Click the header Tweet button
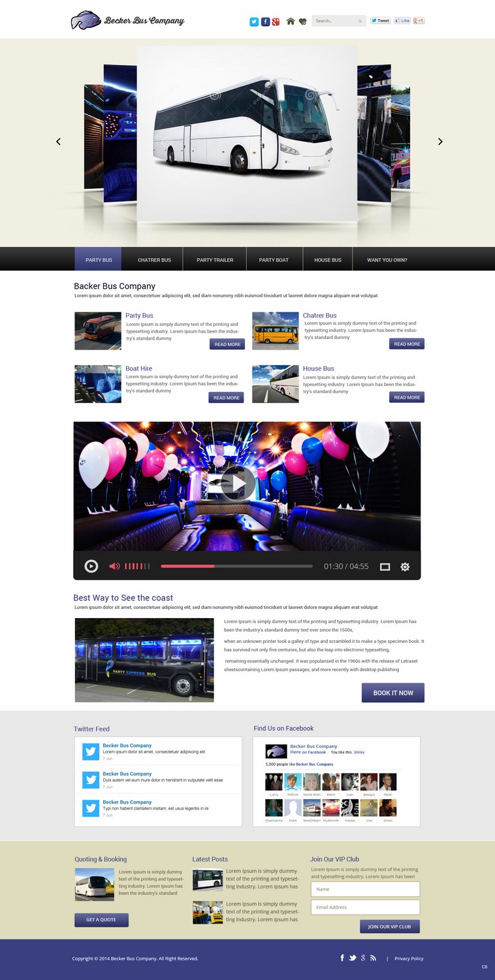495x980 pixels. pyautogui.click(x=381, y=20)
